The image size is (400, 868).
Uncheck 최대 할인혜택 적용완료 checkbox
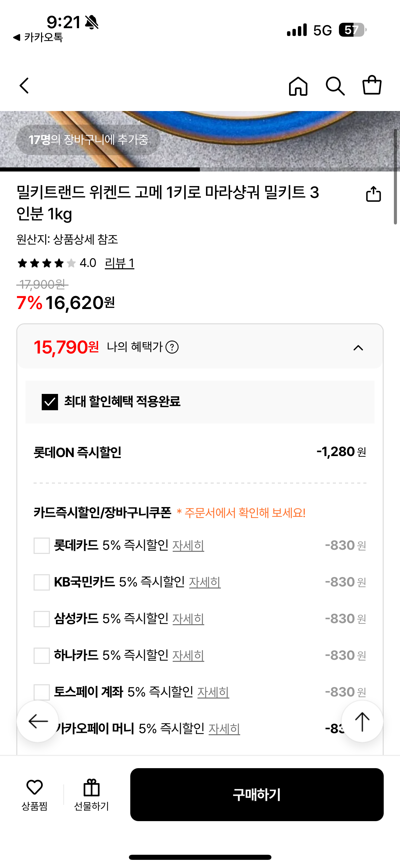pos(50,402)
